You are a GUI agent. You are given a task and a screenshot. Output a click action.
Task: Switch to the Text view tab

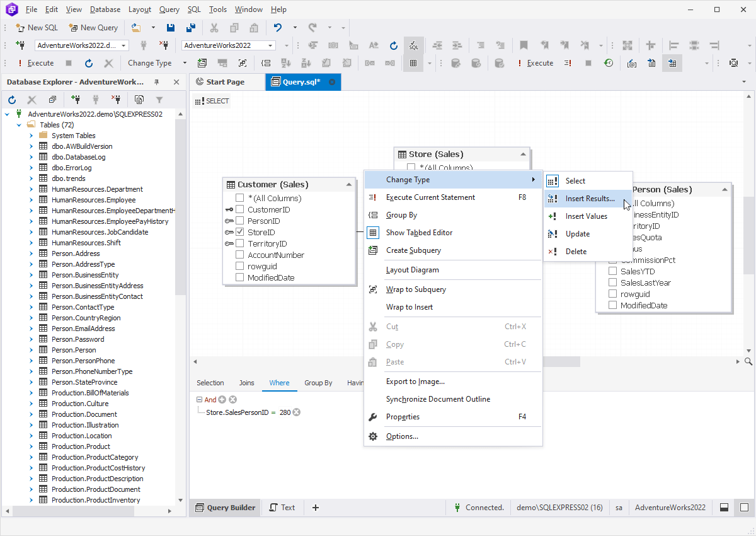(x=282, y=508)
